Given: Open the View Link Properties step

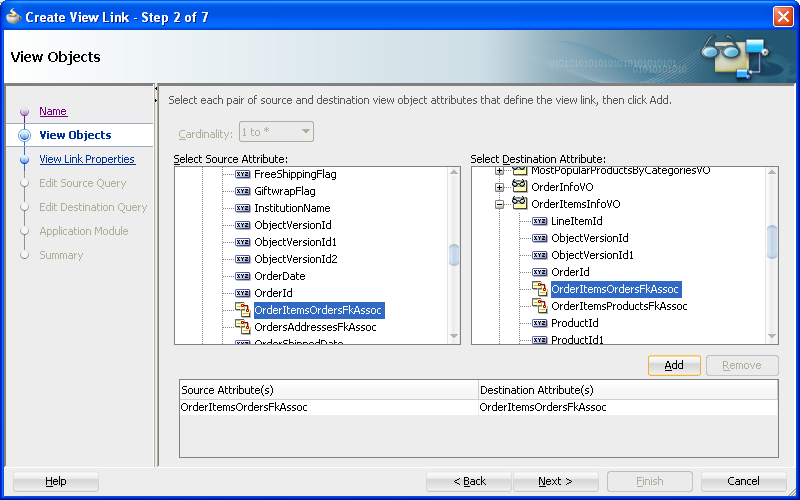Looking at the screenshot, I should (x=87, y=159).
